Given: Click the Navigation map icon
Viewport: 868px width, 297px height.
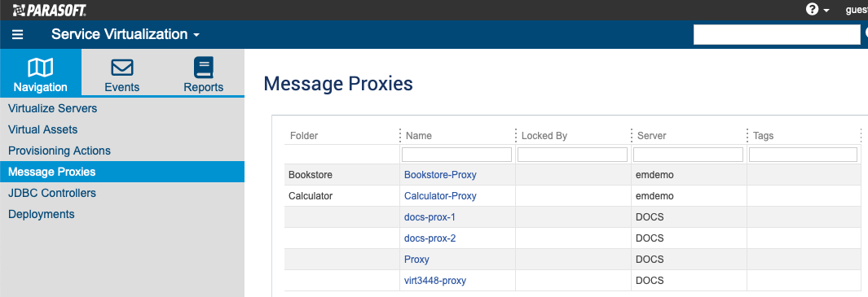Looking at the screenshot, I should 41,68.
